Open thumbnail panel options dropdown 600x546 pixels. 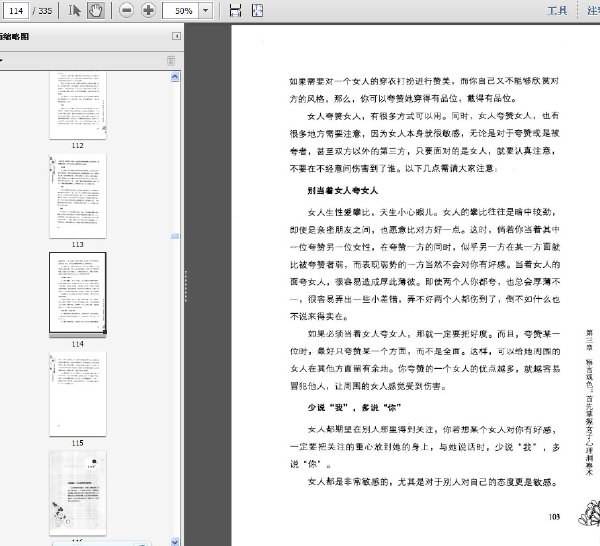pyautogui.click(x=1, y=60)
